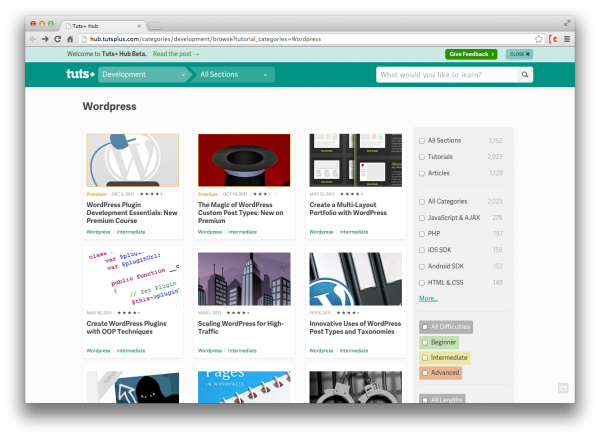600x438 pixels.
Task: Follow the Read the post link
Action: click(x=176, y=54)
